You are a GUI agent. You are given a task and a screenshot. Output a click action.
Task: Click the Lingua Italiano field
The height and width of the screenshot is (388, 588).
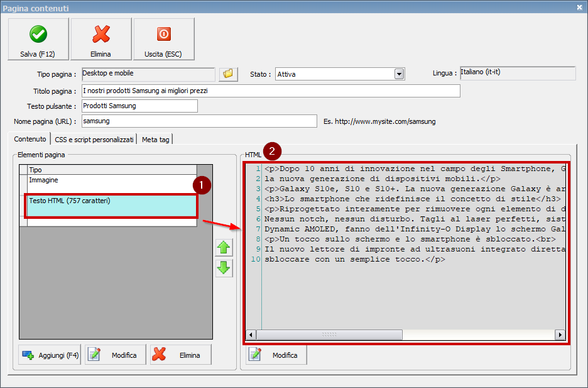pyautogui.click(x=518, y=73)
